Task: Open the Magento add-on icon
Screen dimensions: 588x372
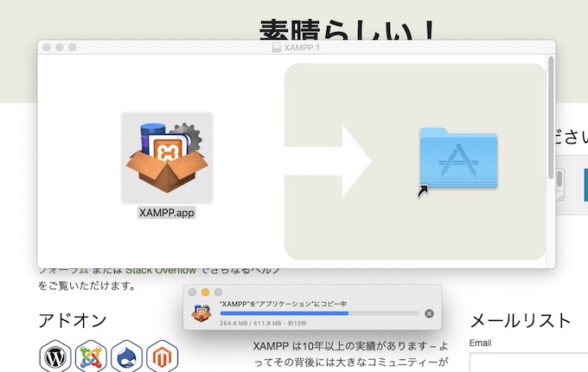Action: [x=162, y=356]
